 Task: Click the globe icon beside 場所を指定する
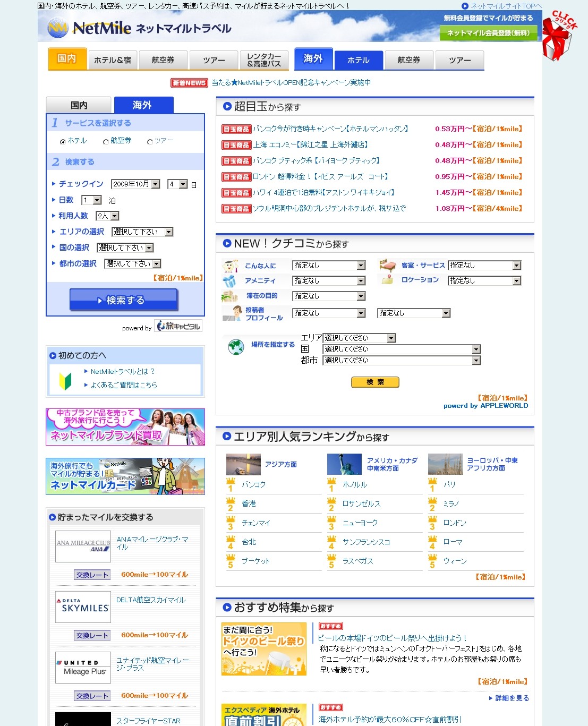coord(235,347)
